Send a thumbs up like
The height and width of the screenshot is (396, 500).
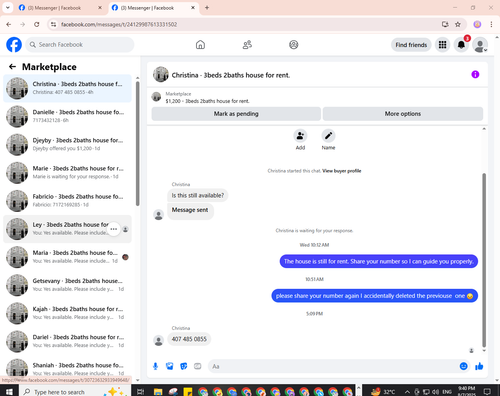coord(479,366)
